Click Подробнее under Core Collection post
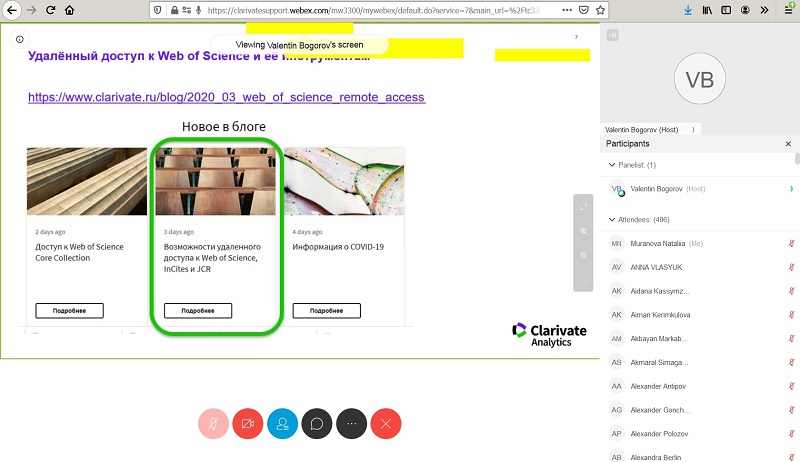Screen dimensions: 800x462 tap(69, 311)
